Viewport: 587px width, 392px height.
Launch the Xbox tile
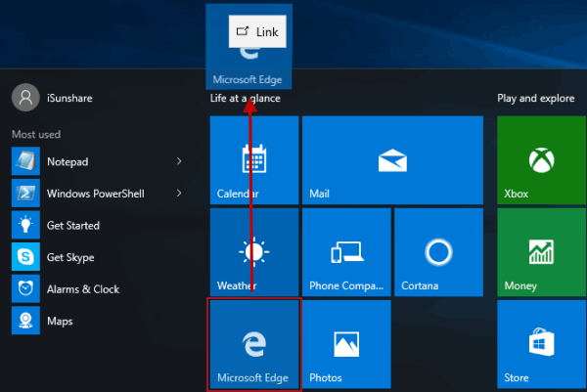(541, 160)
